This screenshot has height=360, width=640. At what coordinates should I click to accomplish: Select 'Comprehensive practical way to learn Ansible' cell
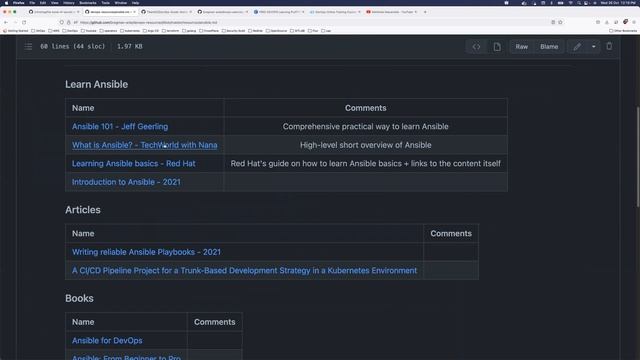click(365, 127)
